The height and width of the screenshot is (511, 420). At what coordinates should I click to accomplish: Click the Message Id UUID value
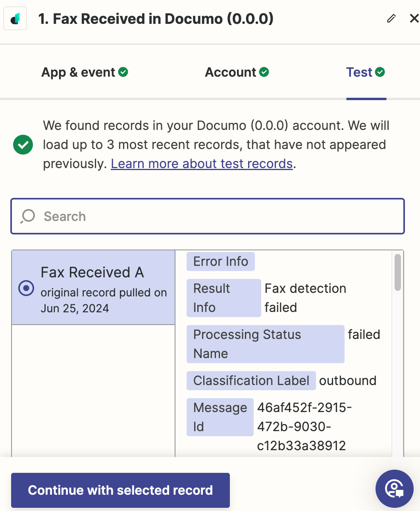[304, 427]
